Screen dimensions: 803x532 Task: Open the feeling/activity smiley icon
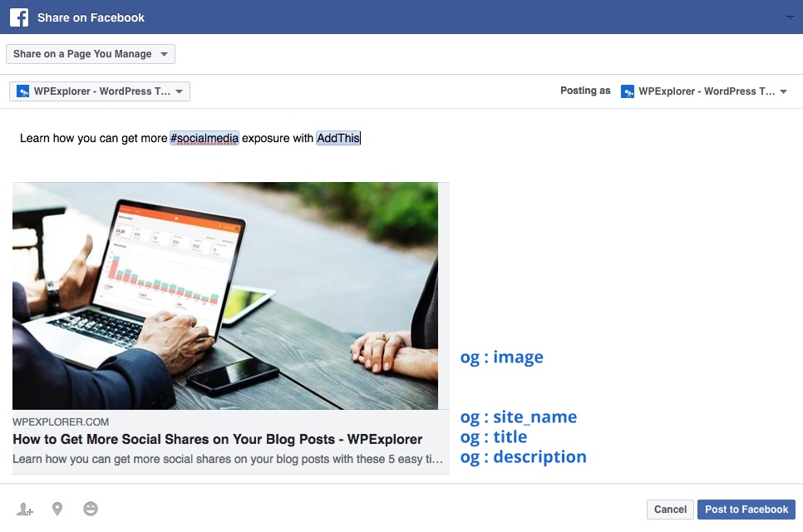tap(91, 509)
